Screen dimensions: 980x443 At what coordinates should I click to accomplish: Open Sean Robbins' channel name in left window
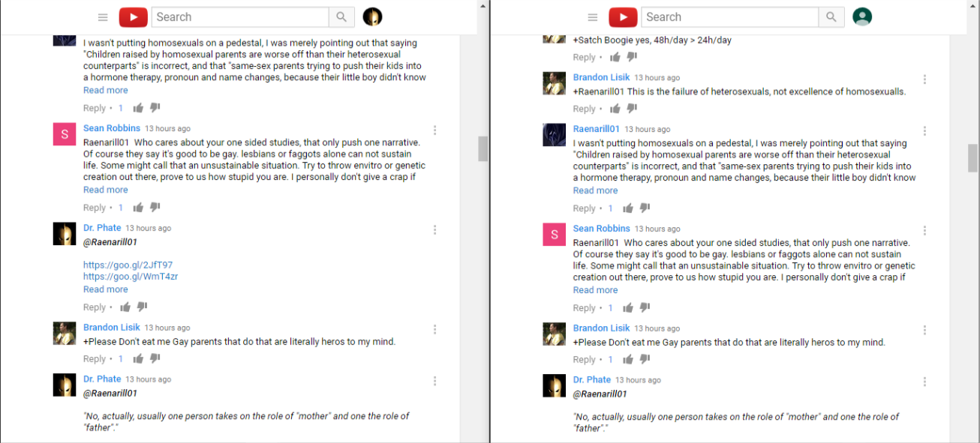[112, 128]
